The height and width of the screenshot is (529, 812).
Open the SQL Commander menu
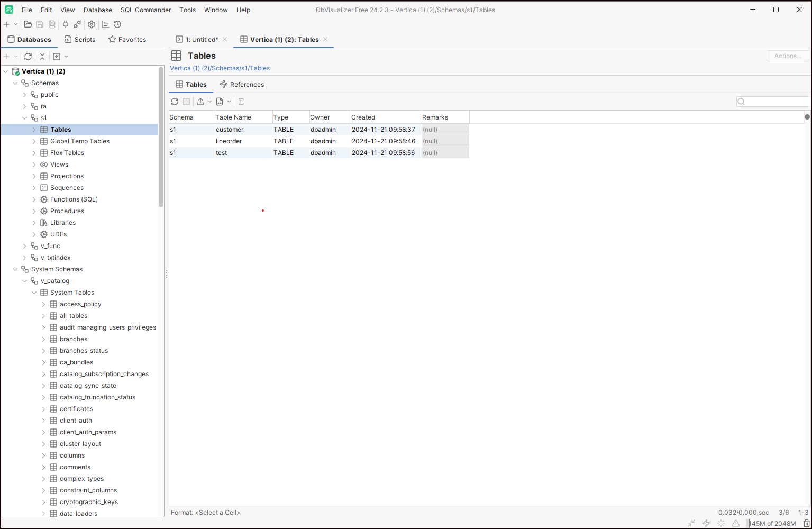point(145,10)
